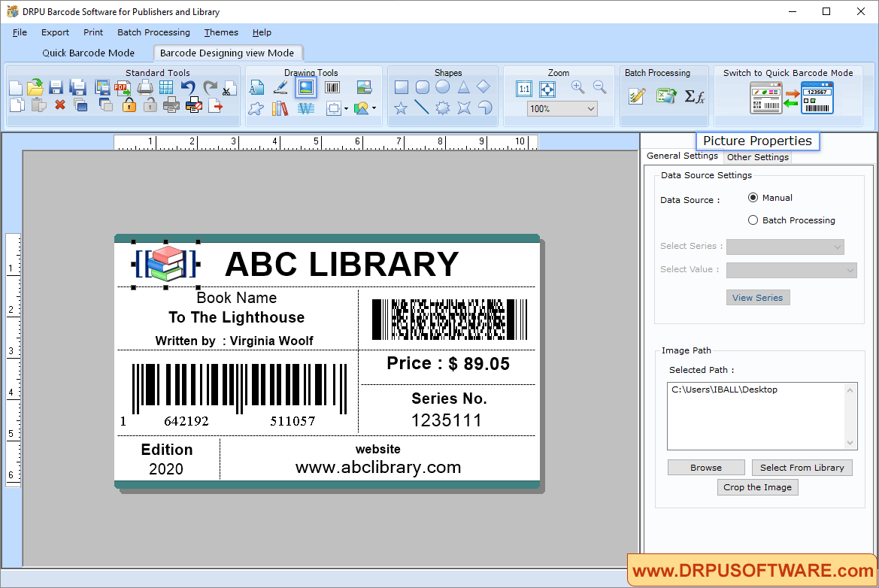Select Batch Processing data source
The width and height of the screenshot is (879, 588).
click(x=753, y=220)
